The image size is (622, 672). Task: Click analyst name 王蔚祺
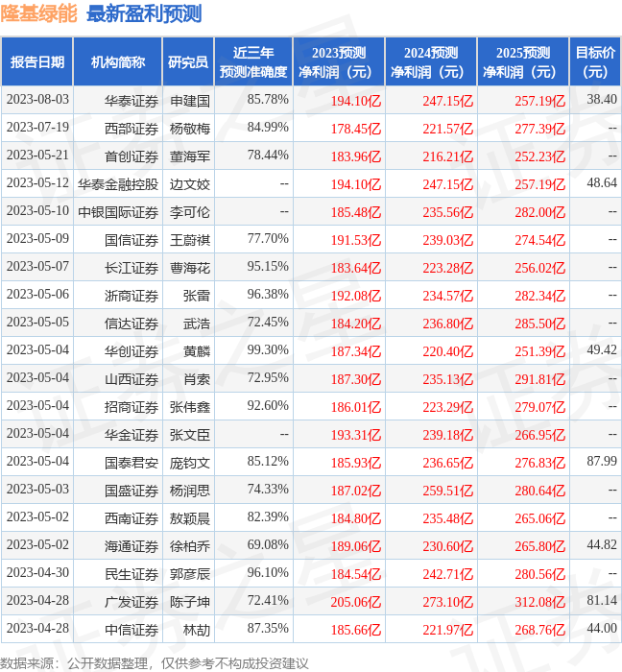[x=190, y=240]
